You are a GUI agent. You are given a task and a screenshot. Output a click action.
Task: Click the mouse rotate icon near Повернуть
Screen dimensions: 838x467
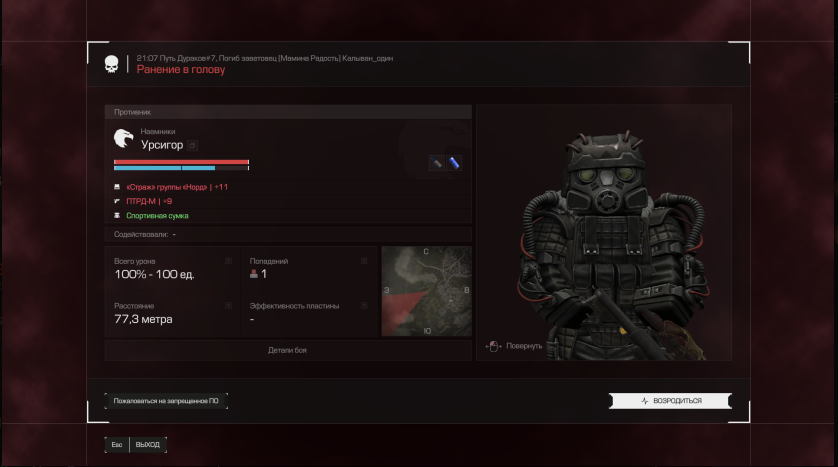click(493, 346)
